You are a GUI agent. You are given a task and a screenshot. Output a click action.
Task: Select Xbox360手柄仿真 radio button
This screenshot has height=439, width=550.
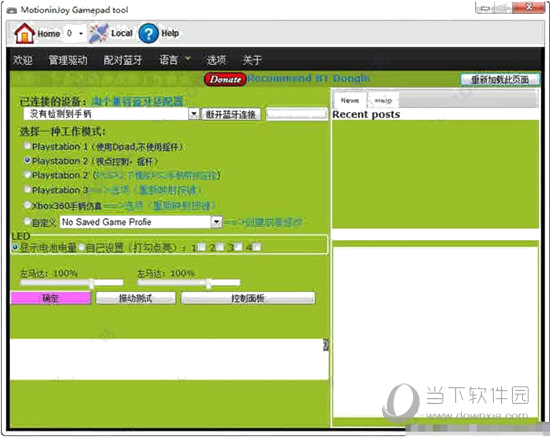tap(27, 204)
